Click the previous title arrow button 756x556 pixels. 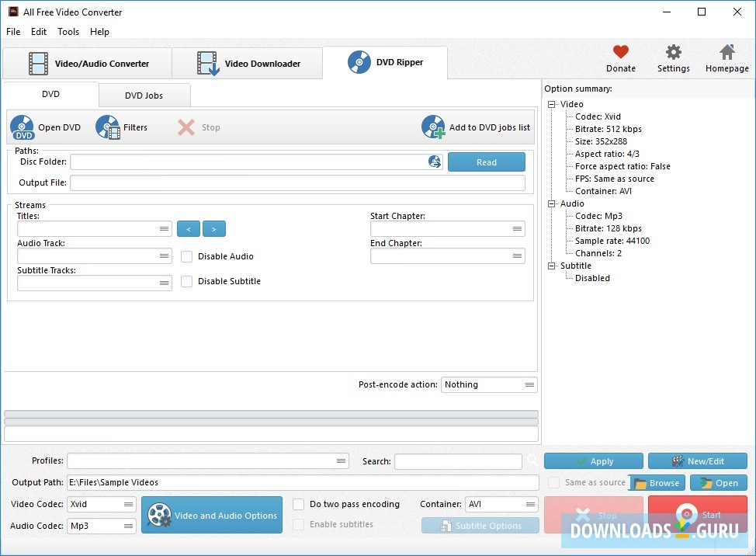point(188,228)
